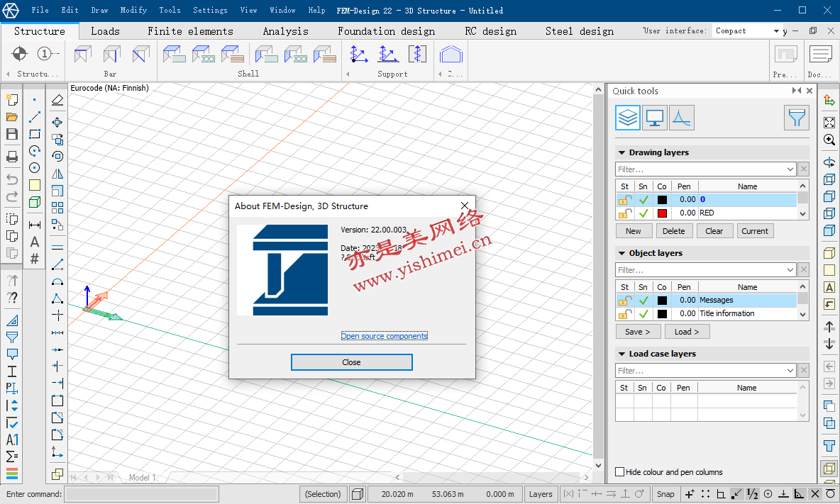Image resolution: width=840 pixels, height=504 pixels.
Task: Create a new document from the left toolbar
Action: coord(12,99)
